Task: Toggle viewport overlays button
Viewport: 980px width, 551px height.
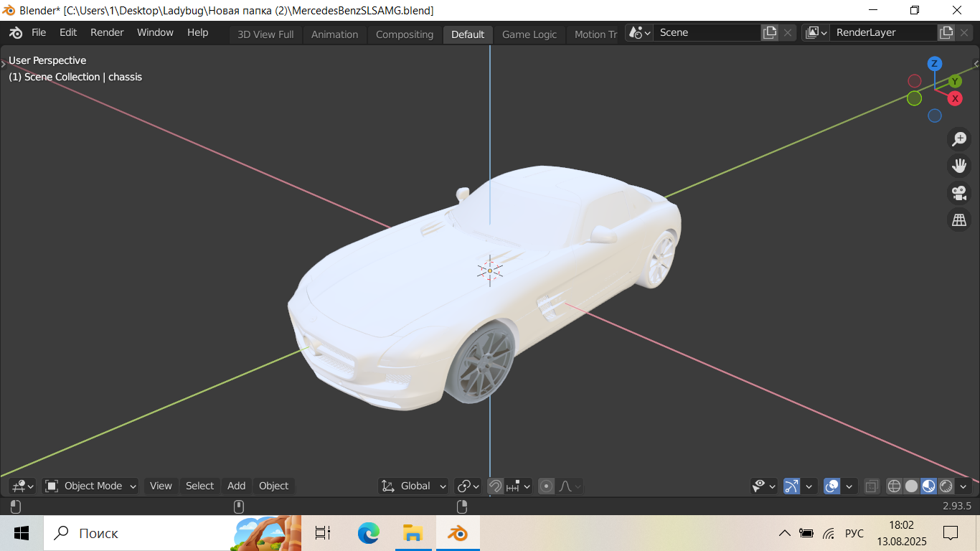Action: pyautogui.click(x=831, y=486)
